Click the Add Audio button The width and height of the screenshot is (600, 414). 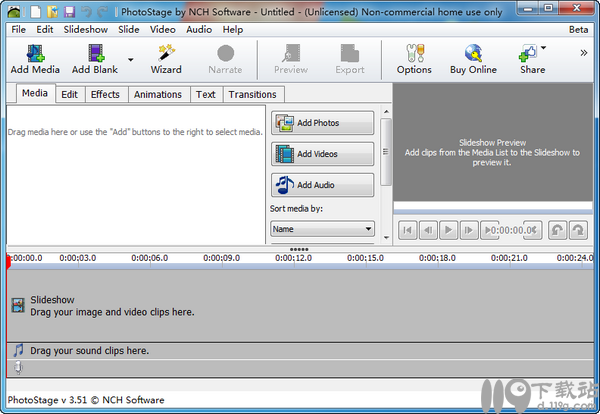(x=323, y=185)
